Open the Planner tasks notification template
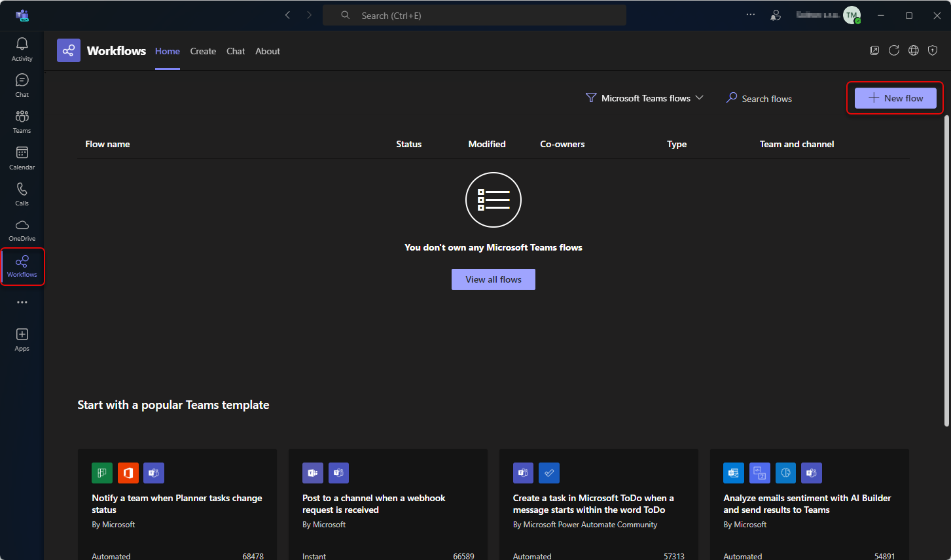The image size is (951, 560). click(177, 504)
